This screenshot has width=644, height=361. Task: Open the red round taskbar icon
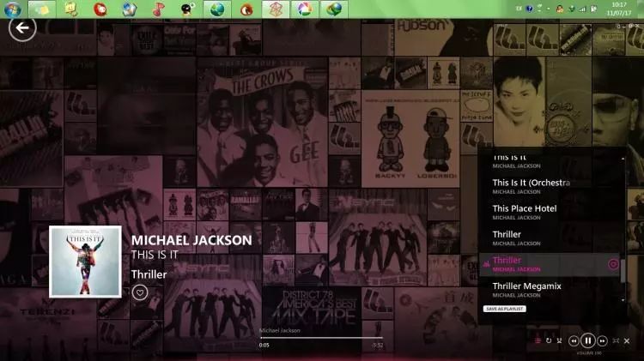click(100, 9)
